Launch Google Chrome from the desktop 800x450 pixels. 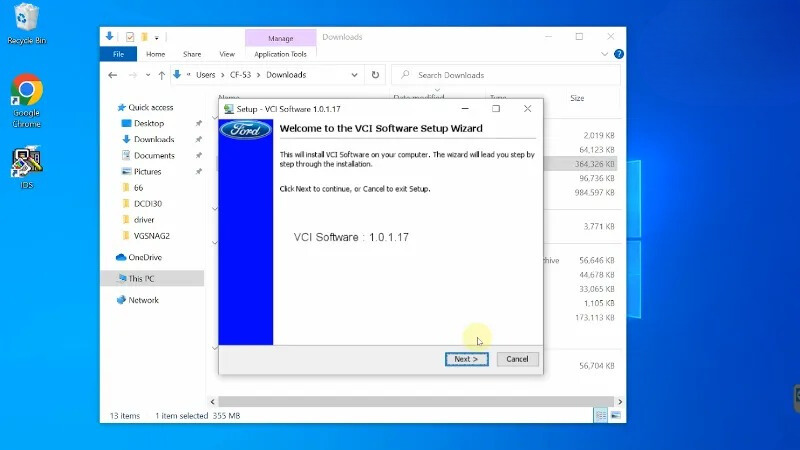click(26, 101)
